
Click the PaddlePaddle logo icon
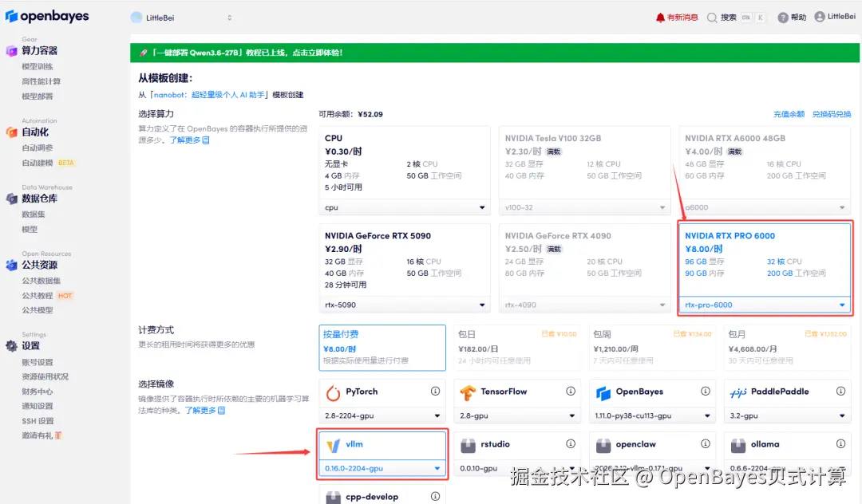738,392
